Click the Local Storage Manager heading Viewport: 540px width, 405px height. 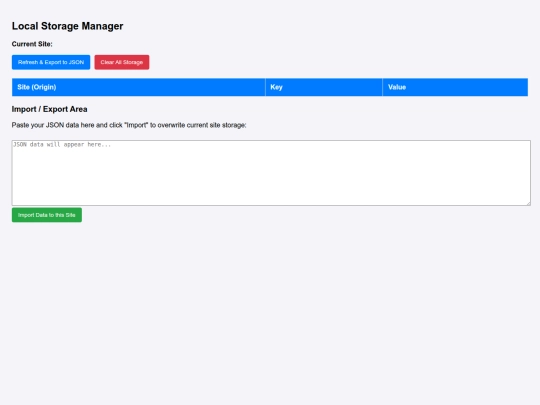68,26
